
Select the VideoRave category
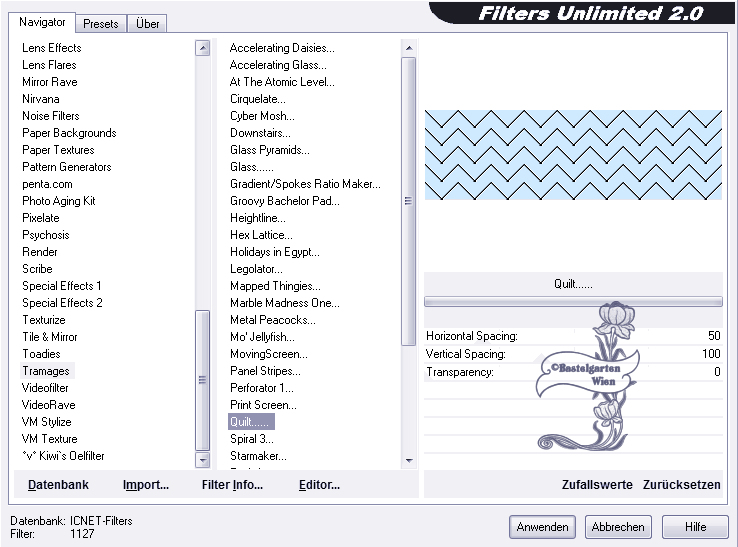pos(48,405)
